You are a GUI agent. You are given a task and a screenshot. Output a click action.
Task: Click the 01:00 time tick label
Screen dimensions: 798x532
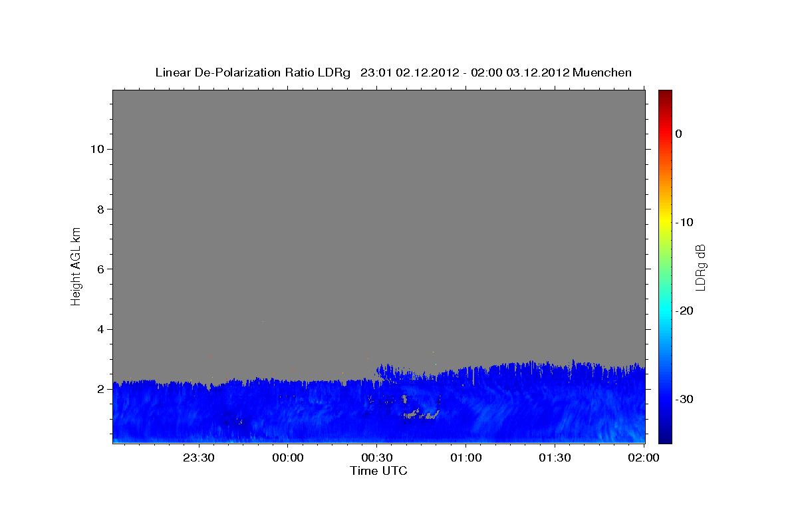click(465, 458)
